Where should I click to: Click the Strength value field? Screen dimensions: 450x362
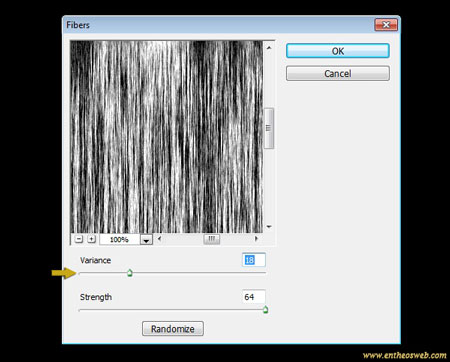254,297
